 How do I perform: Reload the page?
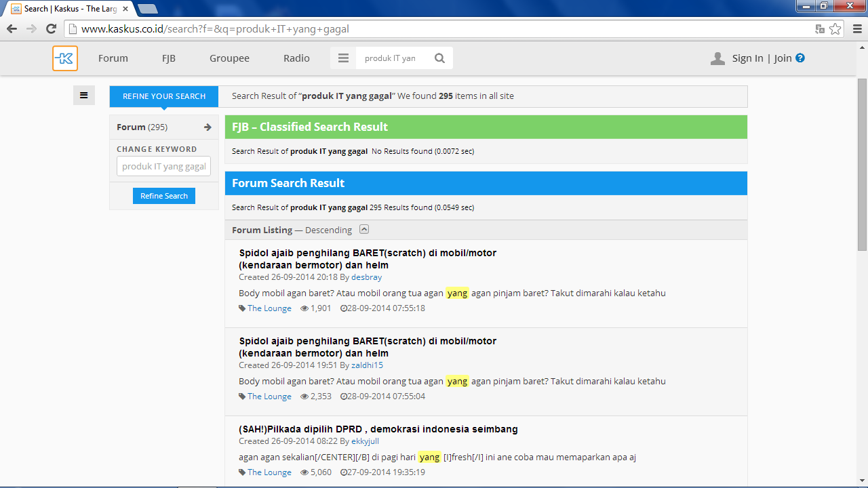[51, 29]
